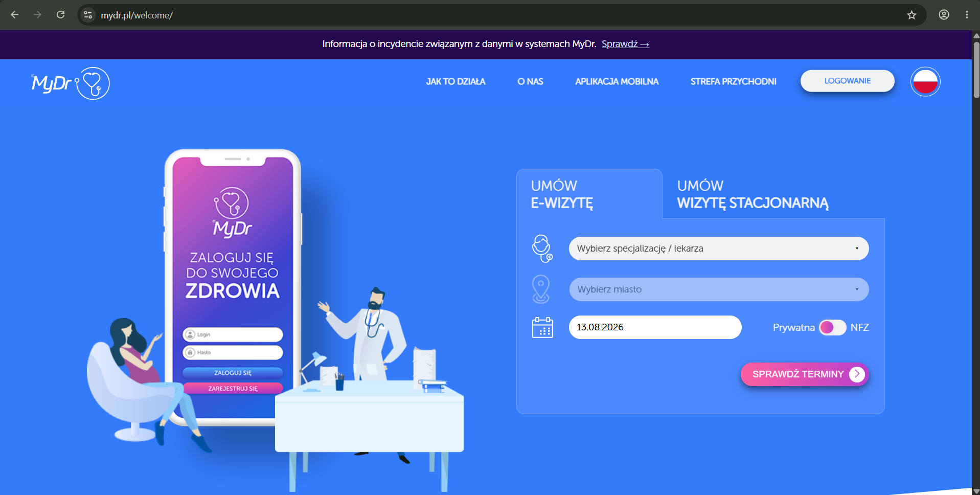Open the Strefa przychodni menu item
The height and width of the screenshot is (495, 980).
pos(734,81)
